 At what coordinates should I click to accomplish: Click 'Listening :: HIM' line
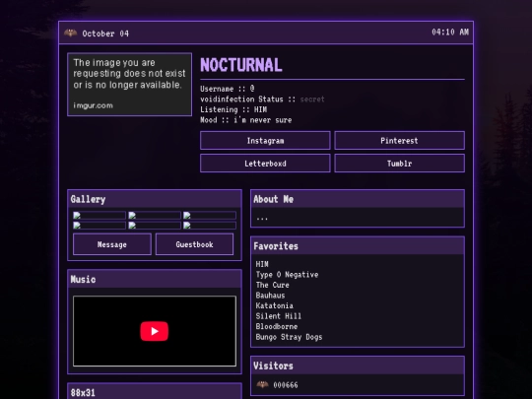click(233, 109)
